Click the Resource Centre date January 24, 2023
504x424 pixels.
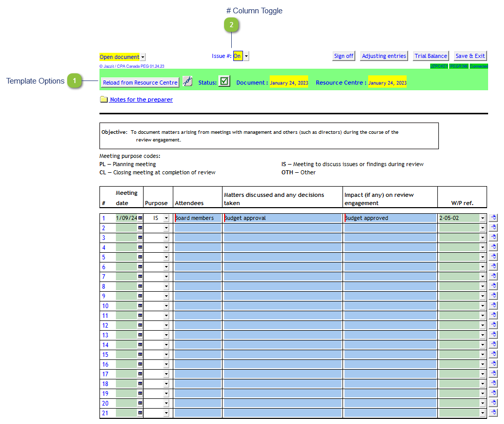387,83
